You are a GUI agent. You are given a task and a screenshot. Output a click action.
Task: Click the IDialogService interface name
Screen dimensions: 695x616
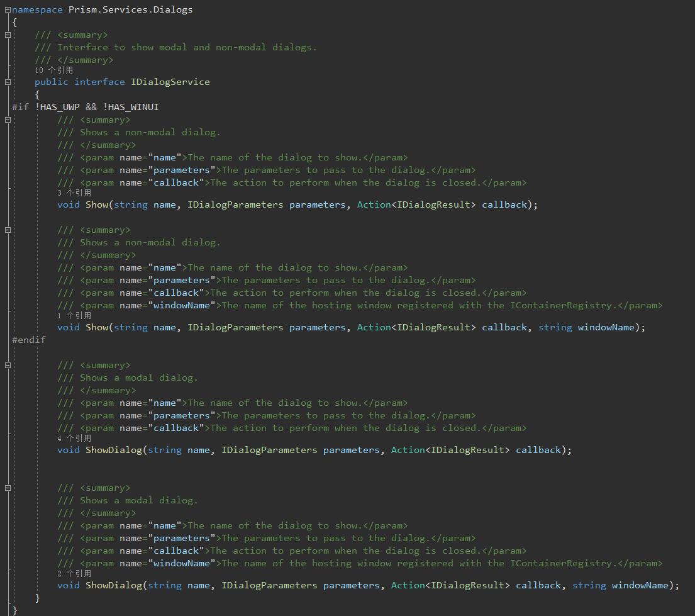click(170, 82)
